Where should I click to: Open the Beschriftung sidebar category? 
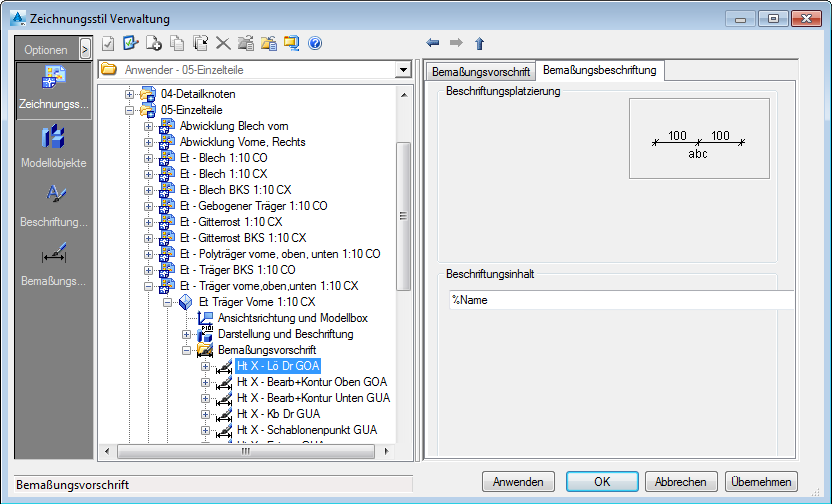pos(54,206)
